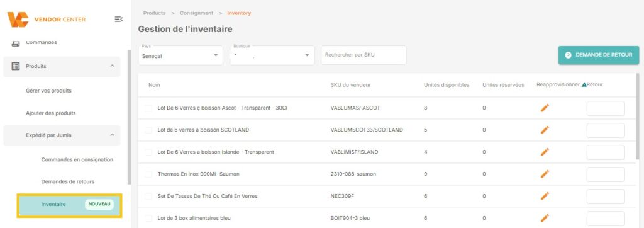
Task: Open the Pays Senegal dropdown
Action: click(180, 55)
